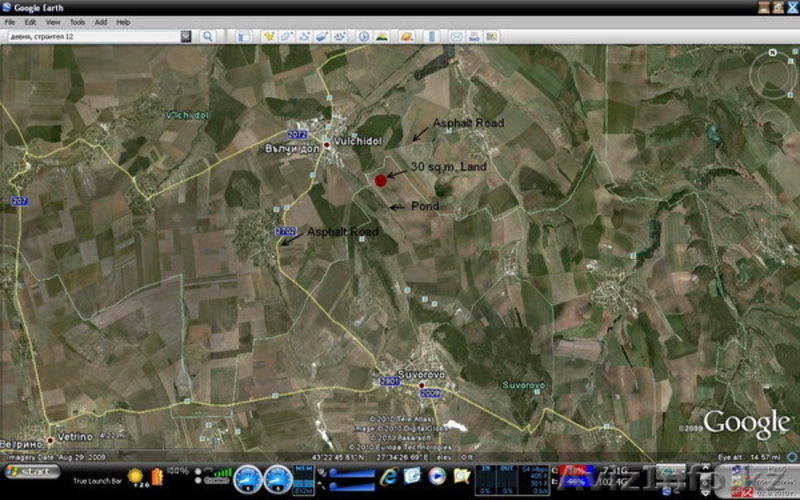Toggle the sidebar panel icon

pos(244,36)
